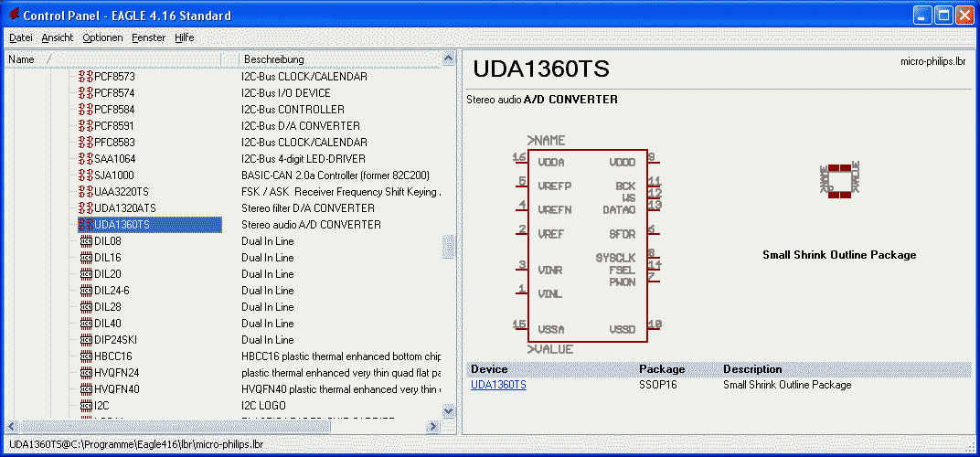
Task: Click the horizontal scrollbar thumb in tree
Action: click(175, 426)
